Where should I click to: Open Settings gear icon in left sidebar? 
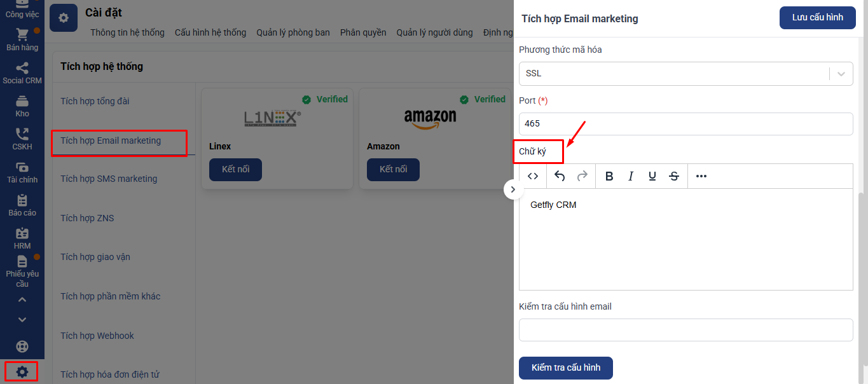[x=22, y=372]
